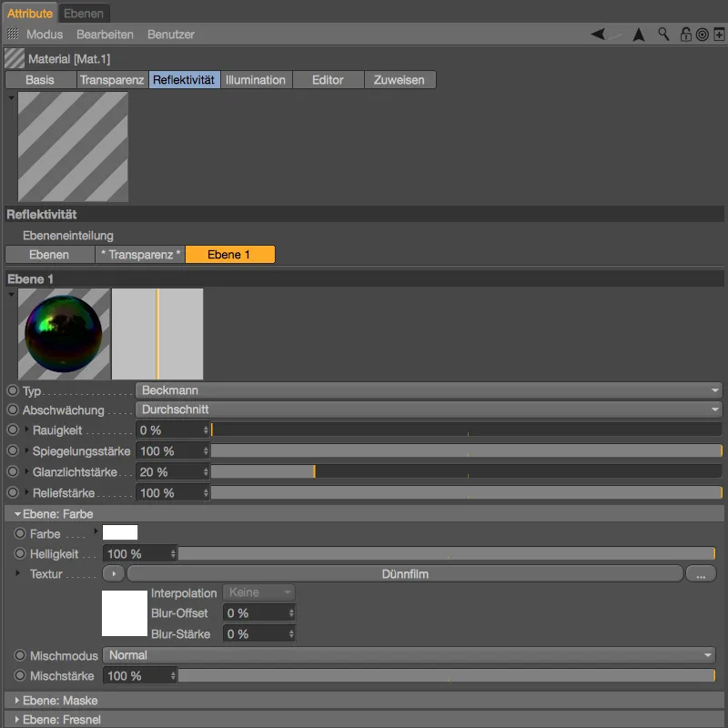The image size is (728, 728).
Task: Click the Mischstärke slider bar
Action: pyautogui.click(x=447, y=675)
